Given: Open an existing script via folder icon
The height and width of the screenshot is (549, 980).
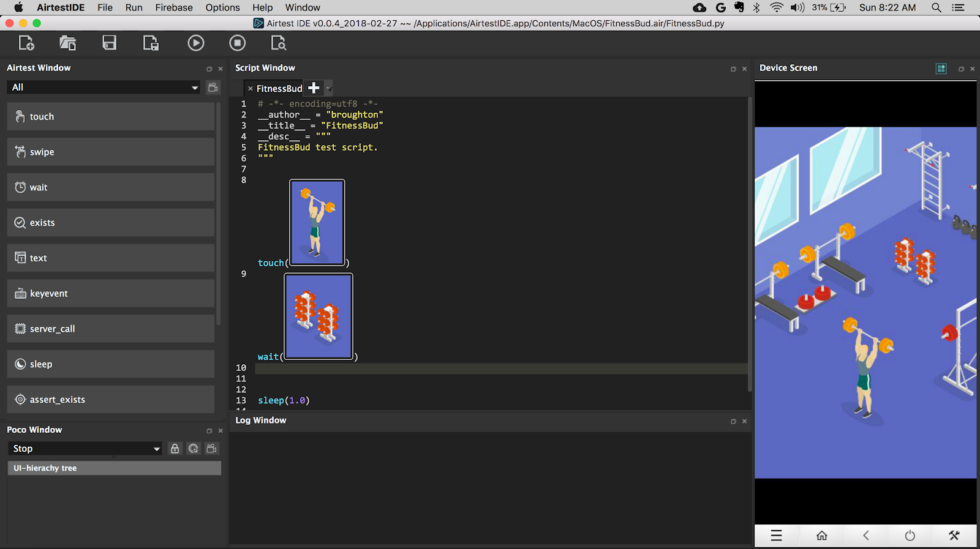Looking at the screenshot, I should [x=68, y=43].
